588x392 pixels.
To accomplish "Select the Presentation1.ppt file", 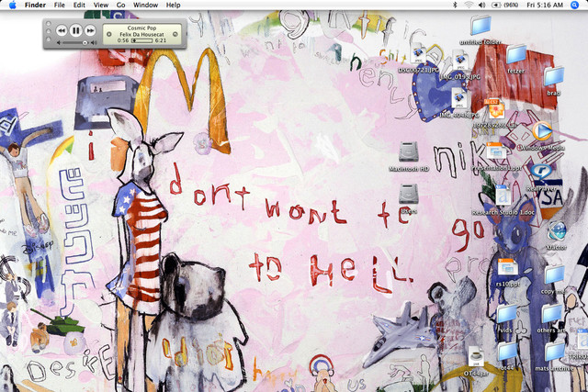I will point(496,152).
